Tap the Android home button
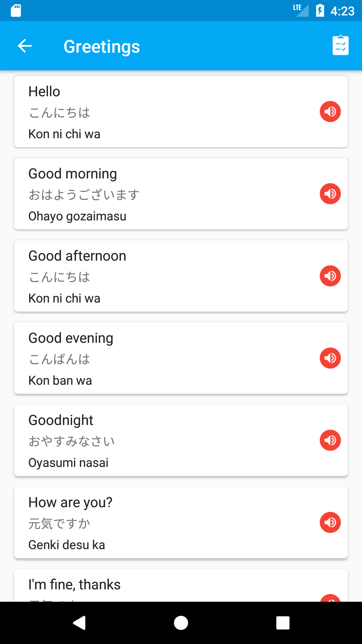This screenshot has height=644, width=362. coord(181,623)
